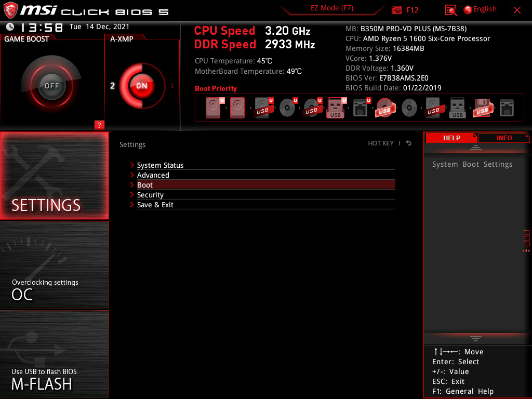Click the Enter: Select key hint
The width and height of the screenshot is (532, 399).
(455, 362)
